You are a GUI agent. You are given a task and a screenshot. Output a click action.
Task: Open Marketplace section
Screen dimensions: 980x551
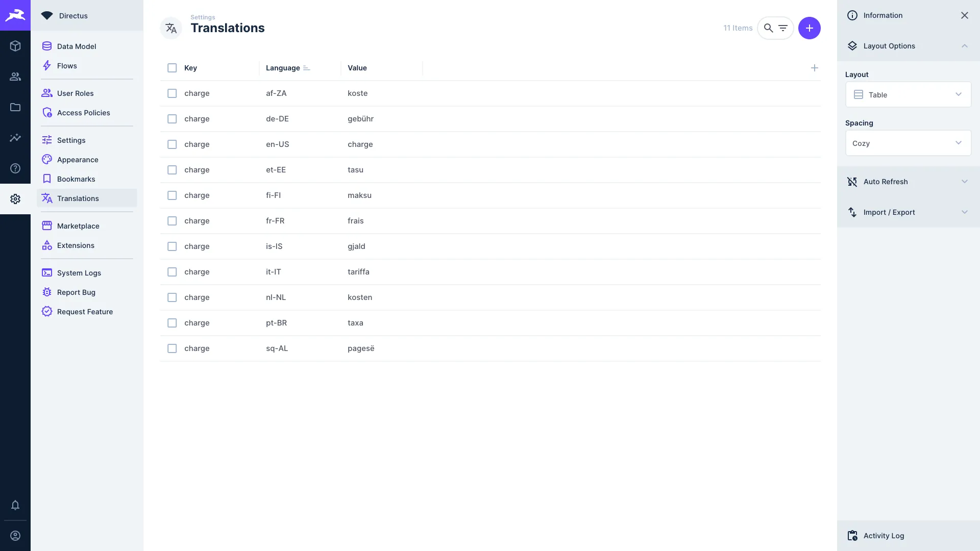click(x=78, y=226)
